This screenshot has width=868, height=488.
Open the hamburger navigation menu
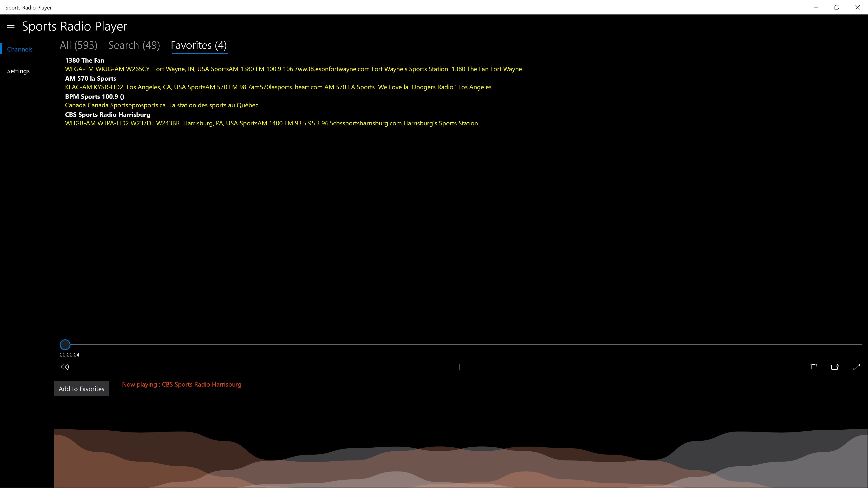11,27
